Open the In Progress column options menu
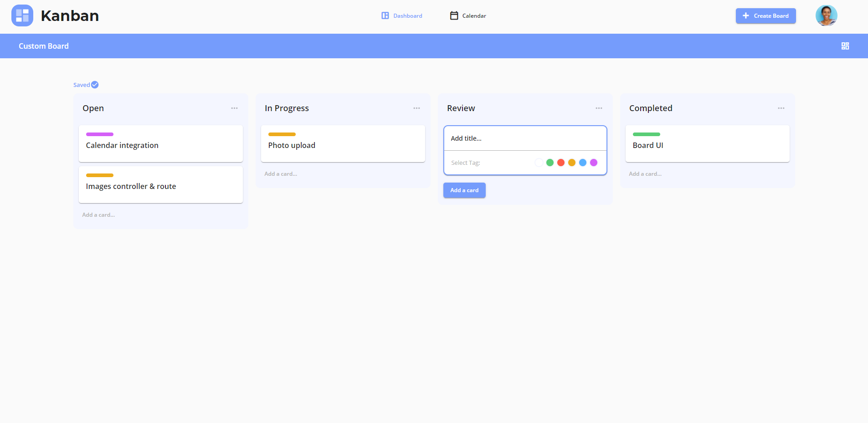 click(x=416, y=108)
